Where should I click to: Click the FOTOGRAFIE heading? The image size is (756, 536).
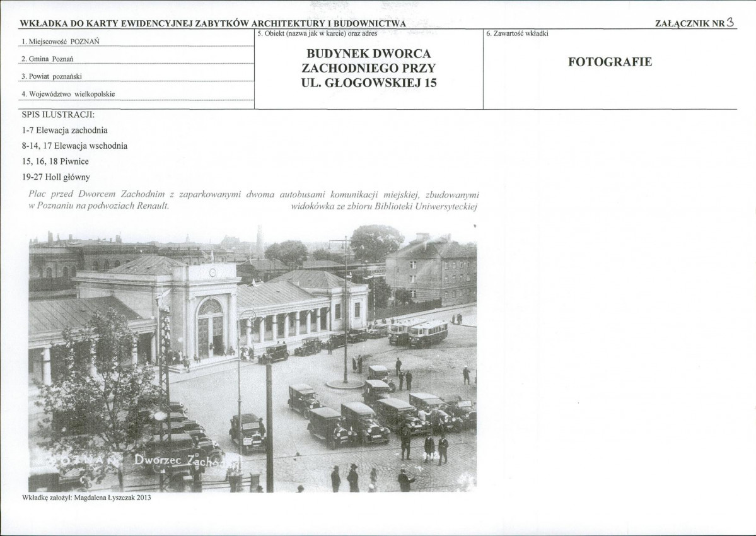click(x=610, y=62)
